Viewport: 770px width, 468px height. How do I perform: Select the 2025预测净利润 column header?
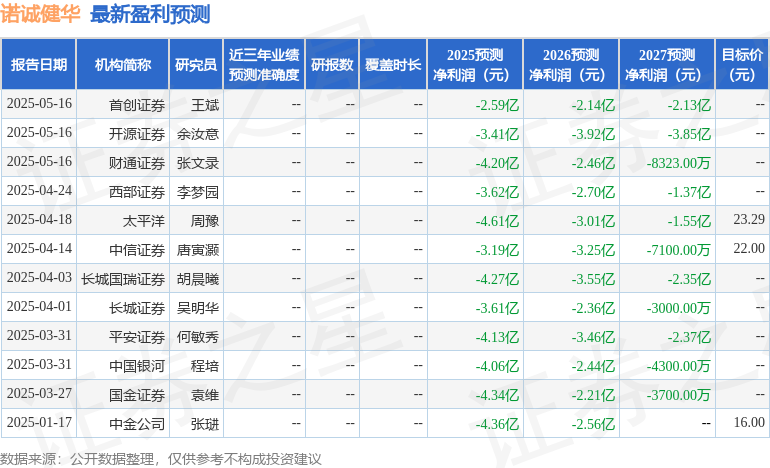coord(475,64)
